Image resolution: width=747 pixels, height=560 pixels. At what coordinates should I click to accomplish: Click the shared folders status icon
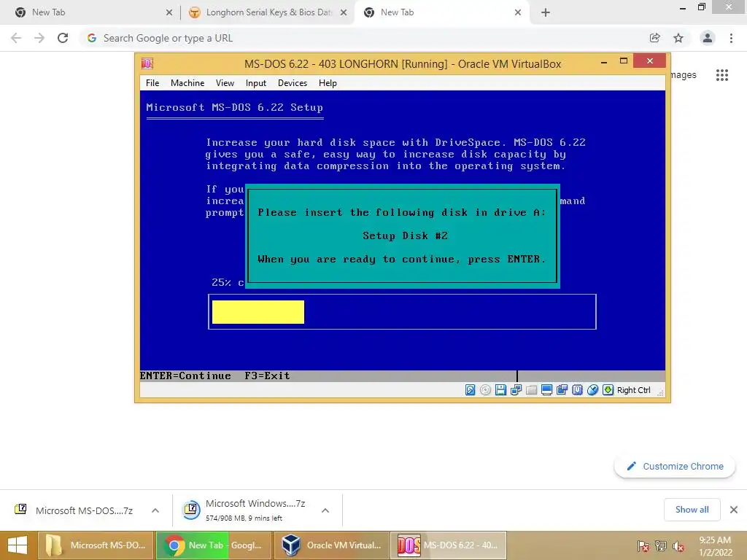point(531,390)
